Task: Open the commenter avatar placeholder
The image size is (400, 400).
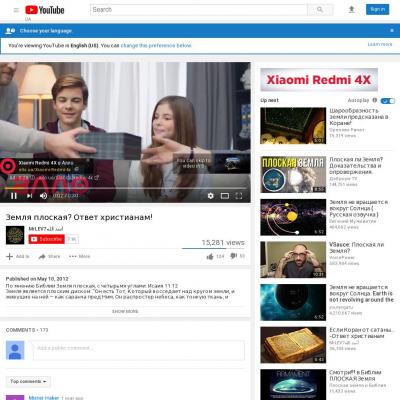Action: (x=15, y=350)
